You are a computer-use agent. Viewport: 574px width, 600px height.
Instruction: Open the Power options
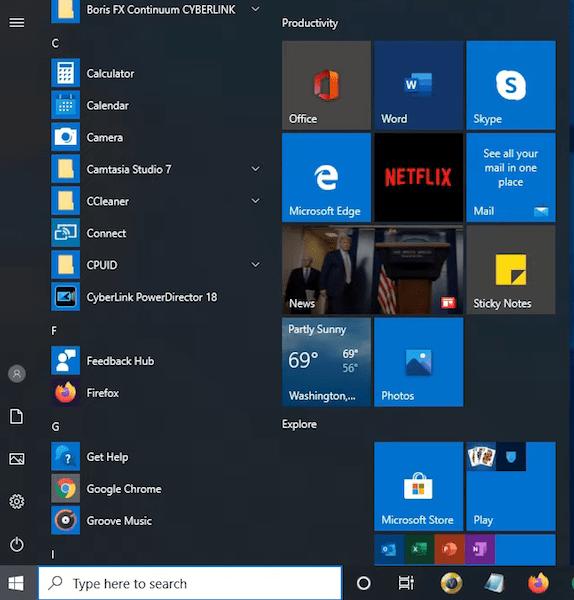coord(16,544)
